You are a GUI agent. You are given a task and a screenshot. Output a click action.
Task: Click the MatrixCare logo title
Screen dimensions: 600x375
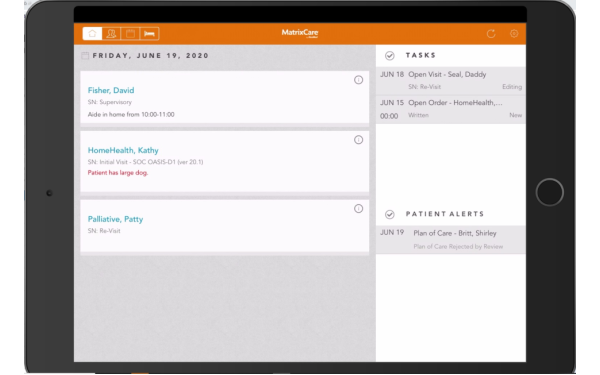300,33
